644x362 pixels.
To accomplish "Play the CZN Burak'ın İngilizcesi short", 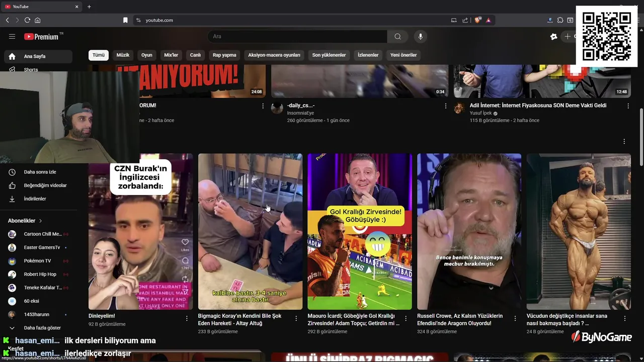I will point(140,231).
